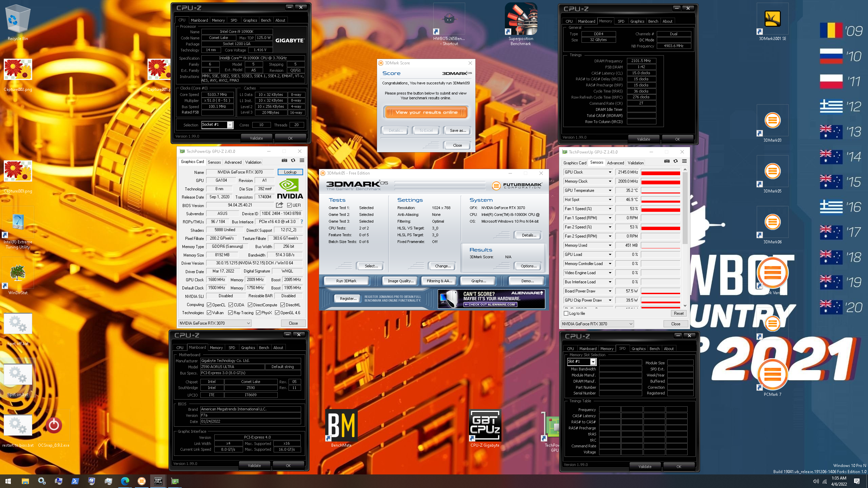Image resolution: width=868 pixels, height=488 pixels.
Task: Open the GPU selector dropdown in GPU-Z Sensors window
Action: coord(597,324)
